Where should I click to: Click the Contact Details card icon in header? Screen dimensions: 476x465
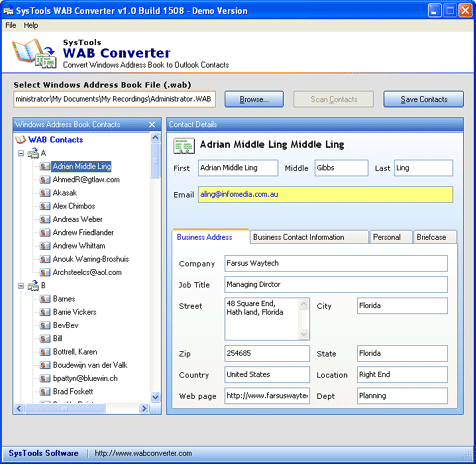click(184, 146)
